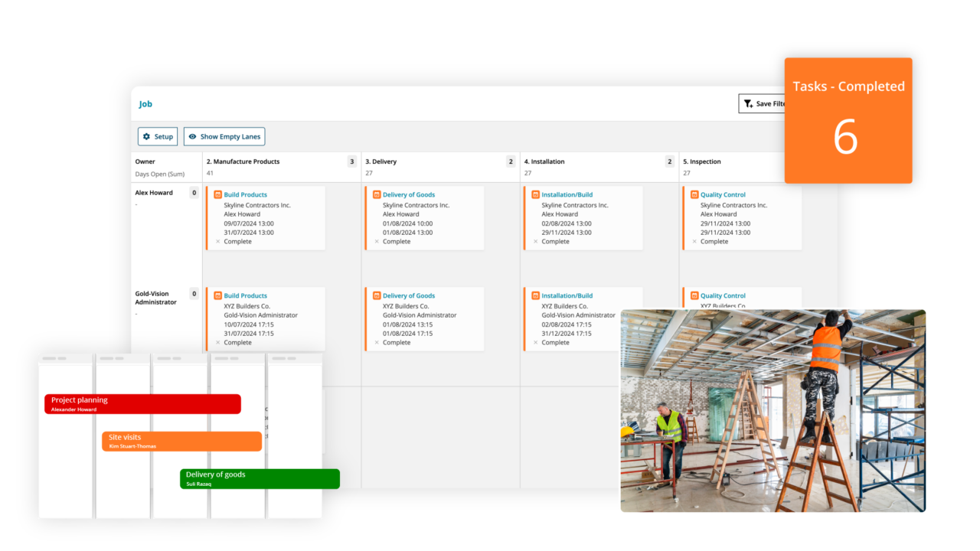Click the date '01/08/2024 10:00'
Image resolution: width=980 pixels, height=551 pixels.
[x=408, y=223]
